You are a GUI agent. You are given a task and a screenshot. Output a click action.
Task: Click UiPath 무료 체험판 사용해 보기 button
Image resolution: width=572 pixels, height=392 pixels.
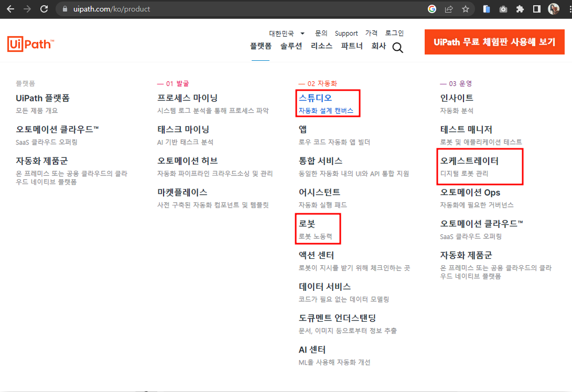pyautogui.click(x=494, y=42)
